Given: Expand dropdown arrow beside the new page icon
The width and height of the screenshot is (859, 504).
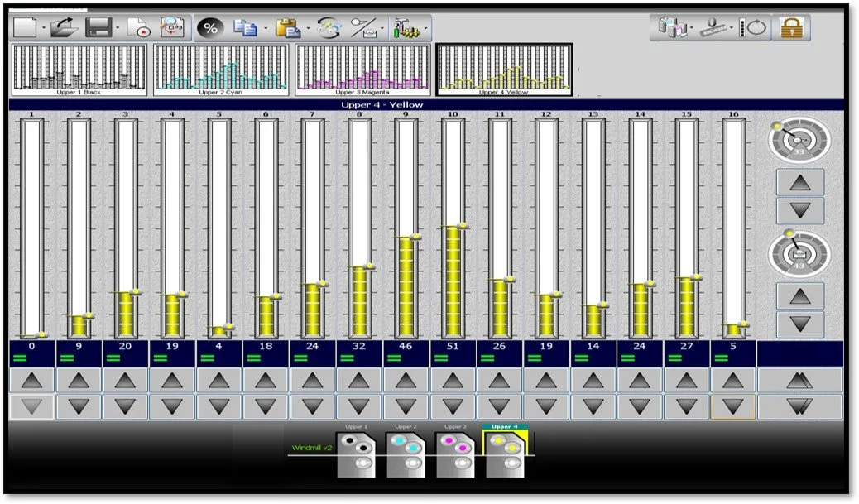Looking at the screenshot, I should pyautogui.click(x=43, y=28).
